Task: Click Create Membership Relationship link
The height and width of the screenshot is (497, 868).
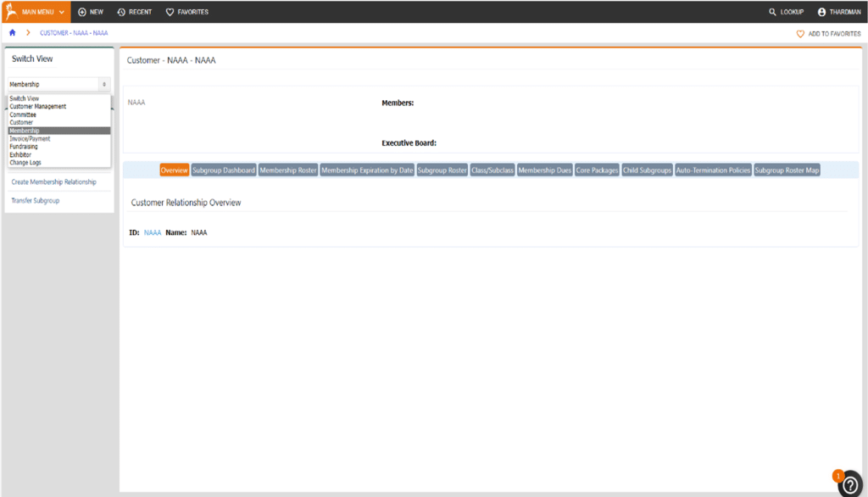Action: coord(53,181)
